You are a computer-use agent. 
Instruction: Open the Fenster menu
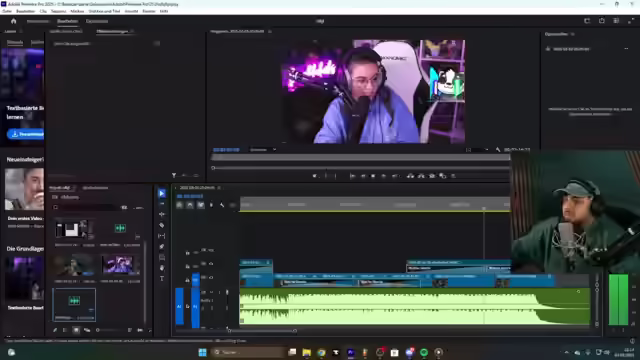coord(149,11)
